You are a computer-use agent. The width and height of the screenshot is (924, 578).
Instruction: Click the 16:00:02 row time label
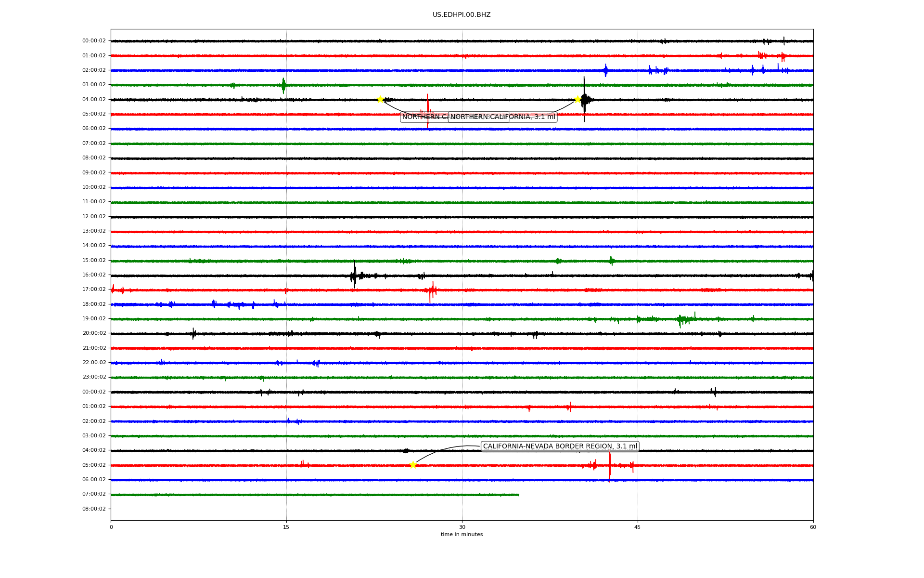coord(94,275)
